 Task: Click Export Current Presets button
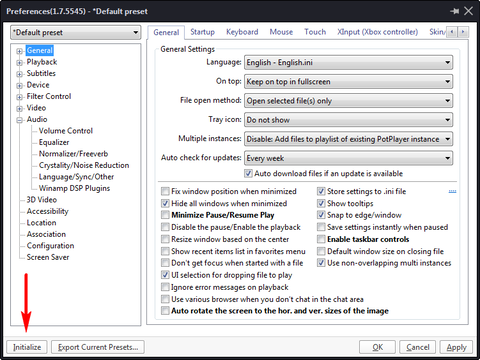(x=98, y=347)
